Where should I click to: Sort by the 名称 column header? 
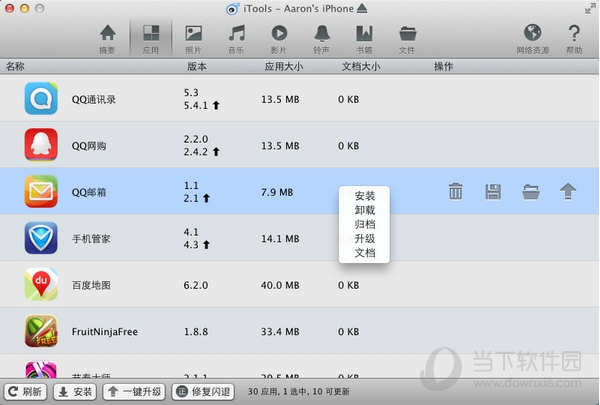(15, 67)
